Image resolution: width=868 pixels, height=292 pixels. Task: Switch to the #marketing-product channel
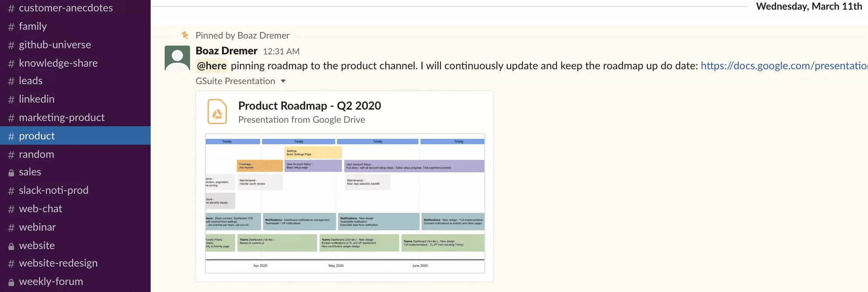(x=61, y=118)
